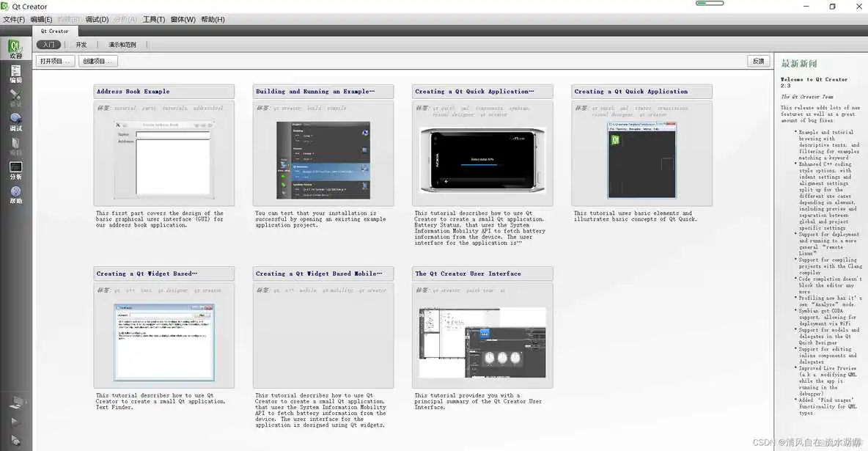
Task: Open the 帮助(H) menu in menu bar
Action: click(x=213, y=20)
